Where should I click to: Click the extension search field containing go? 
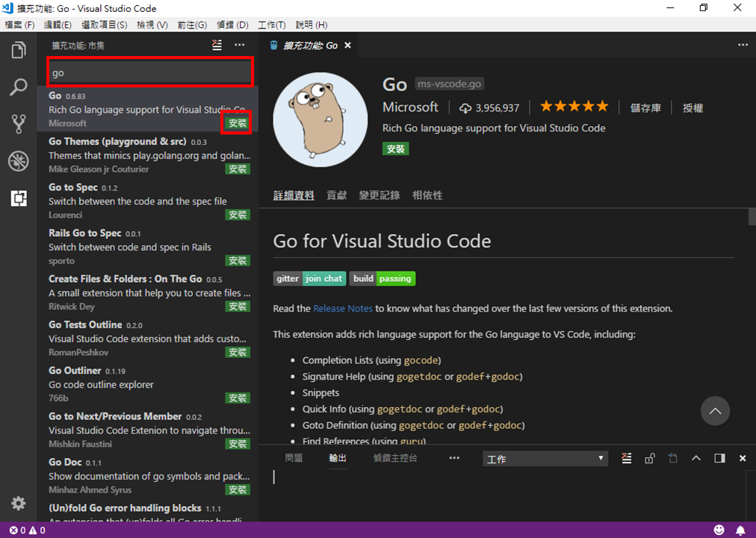click(150, 72)
